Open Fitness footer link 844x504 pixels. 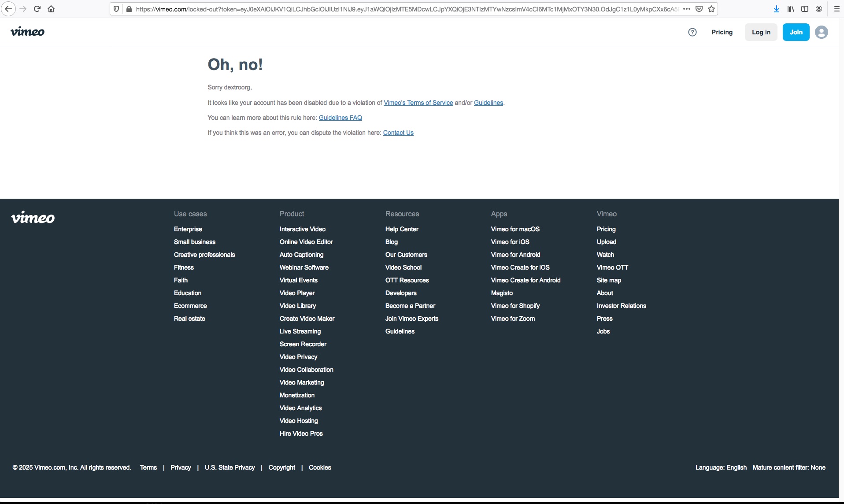click(x=184, y=267)
